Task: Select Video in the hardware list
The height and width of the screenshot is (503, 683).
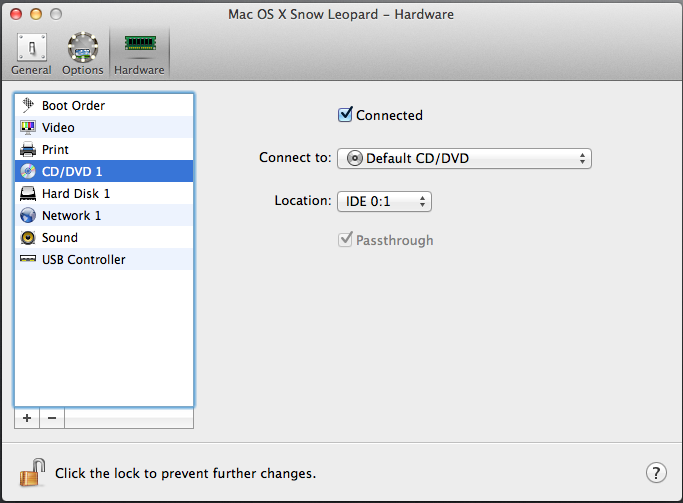Action: click(104, 127)
